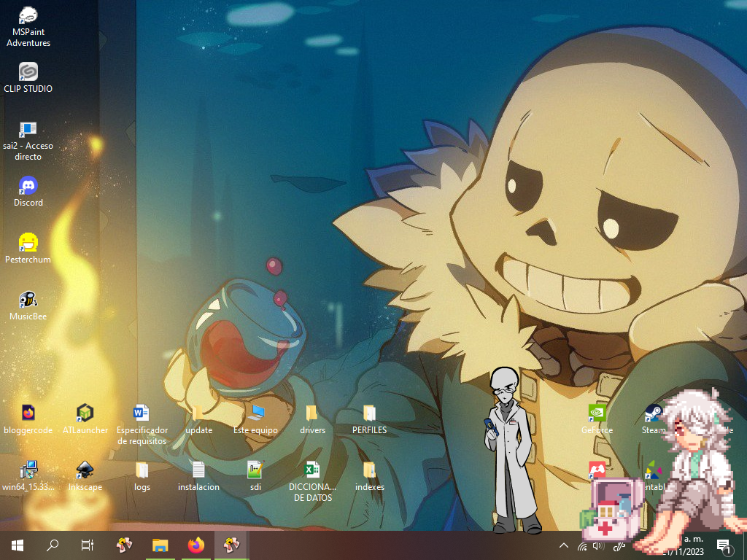Launch CLIP STUDIO from the desktop
The height and width of the screenshot is (560, 747).
[28, 72]
